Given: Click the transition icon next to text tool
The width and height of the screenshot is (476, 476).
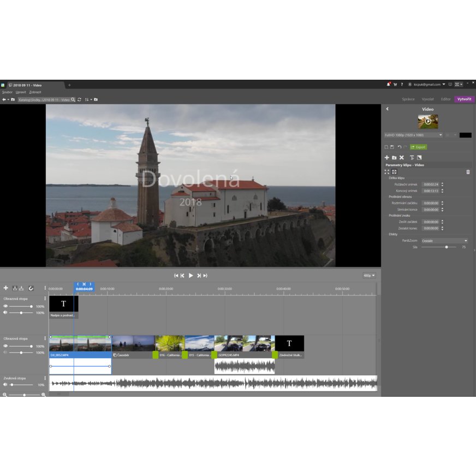Looking at the screenshot, I should (x=419, y=157).
